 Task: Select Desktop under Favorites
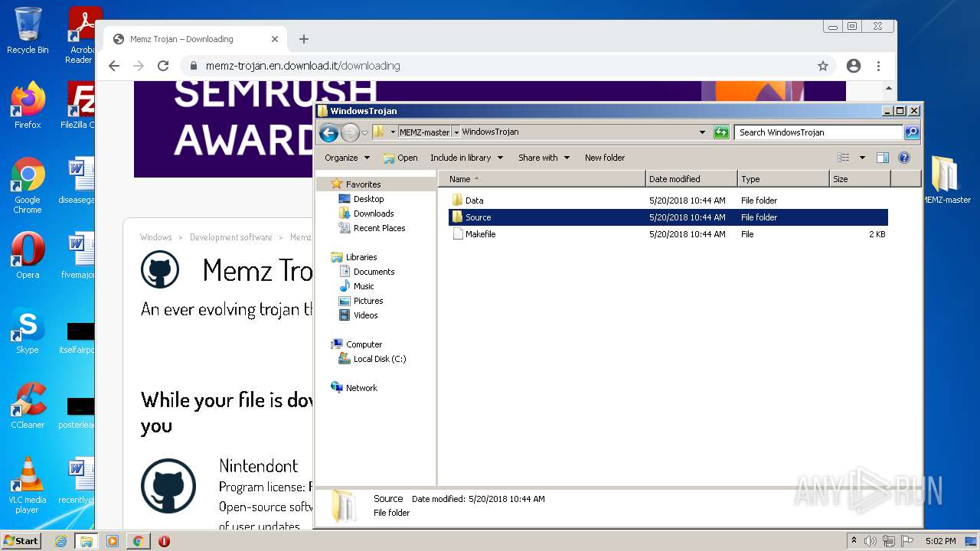[368, 199]
